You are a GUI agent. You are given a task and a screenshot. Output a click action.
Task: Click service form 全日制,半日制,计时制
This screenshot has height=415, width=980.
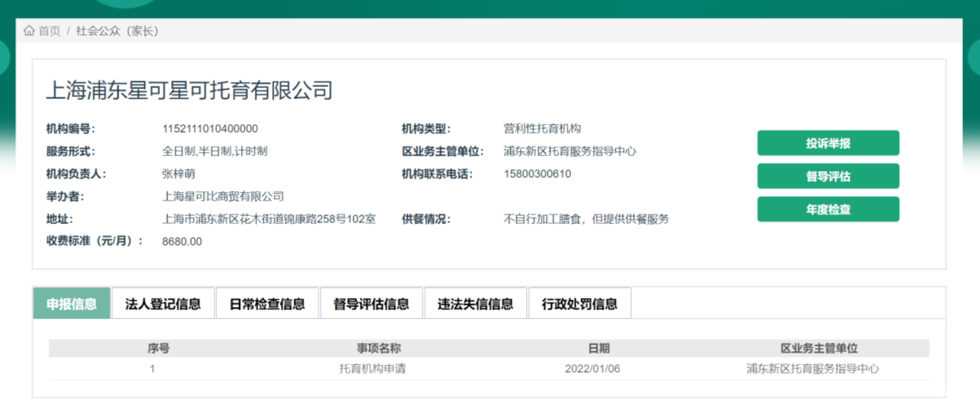pyautogui.click(x=215, y=151)
